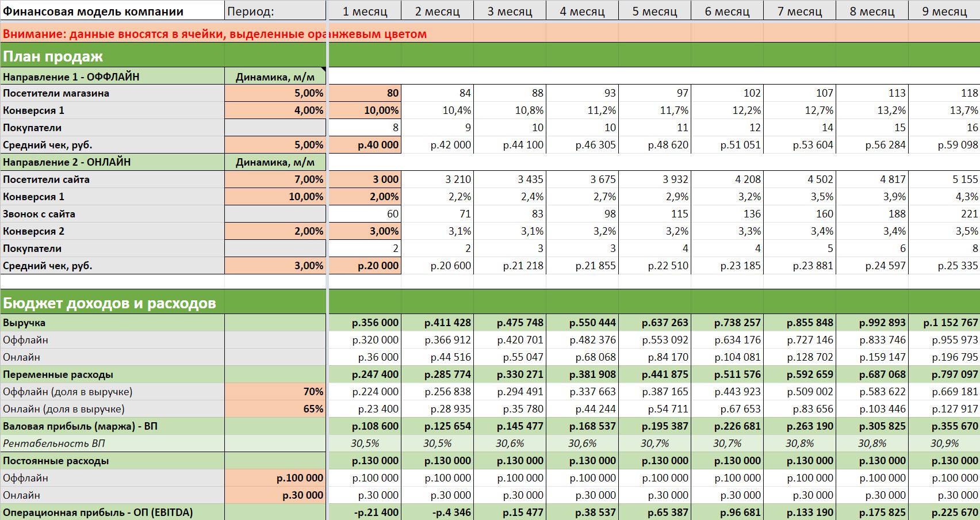980x520 pixels.
Task: Select 'Конверсия 2' month 8 cell 3,4%
Action: (x=872, y=231)
